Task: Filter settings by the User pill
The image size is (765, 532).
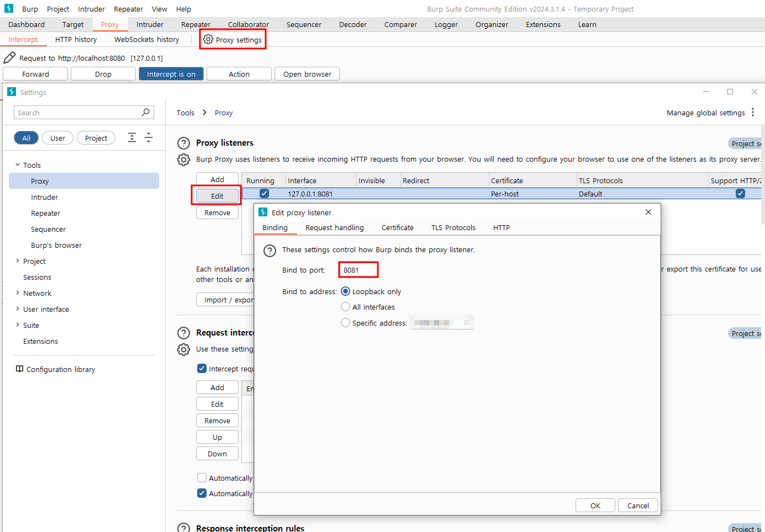Action: coord(57,138)
